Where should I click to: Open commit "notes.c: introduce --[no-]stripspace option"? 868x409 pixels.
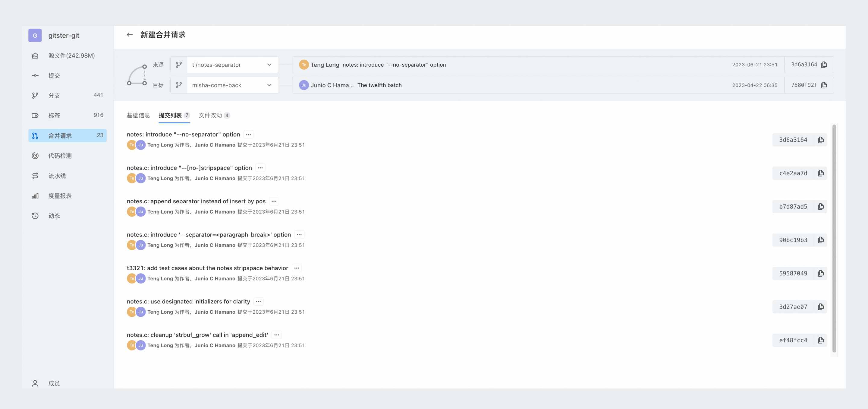189,168
